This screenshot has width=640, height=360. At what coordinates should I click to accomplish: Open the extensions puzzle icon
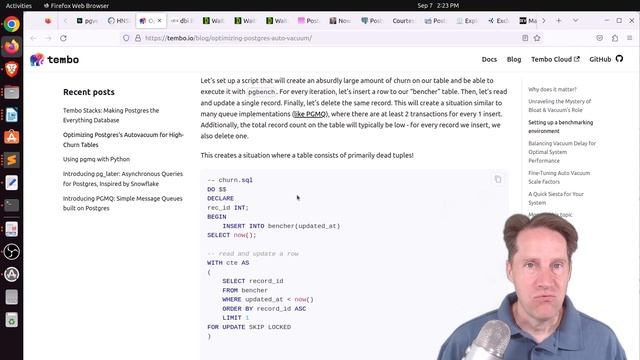tap(615, 38)
